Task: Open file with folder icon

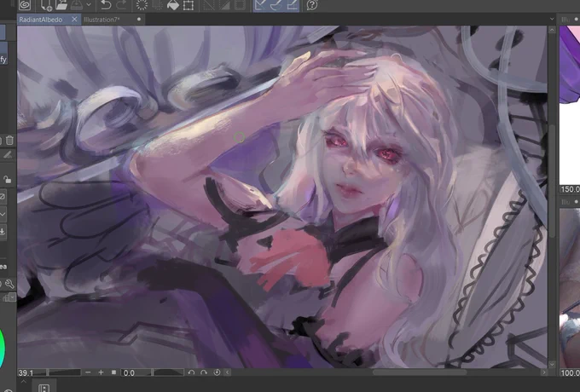Action: click(x=61, y=5)
